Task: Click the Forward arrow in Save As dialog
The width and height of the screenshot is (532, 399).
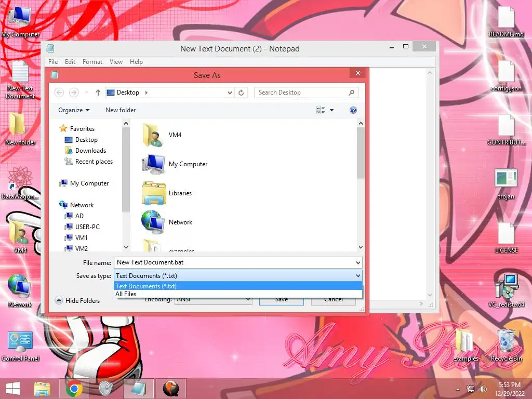Action: point(74,92)
